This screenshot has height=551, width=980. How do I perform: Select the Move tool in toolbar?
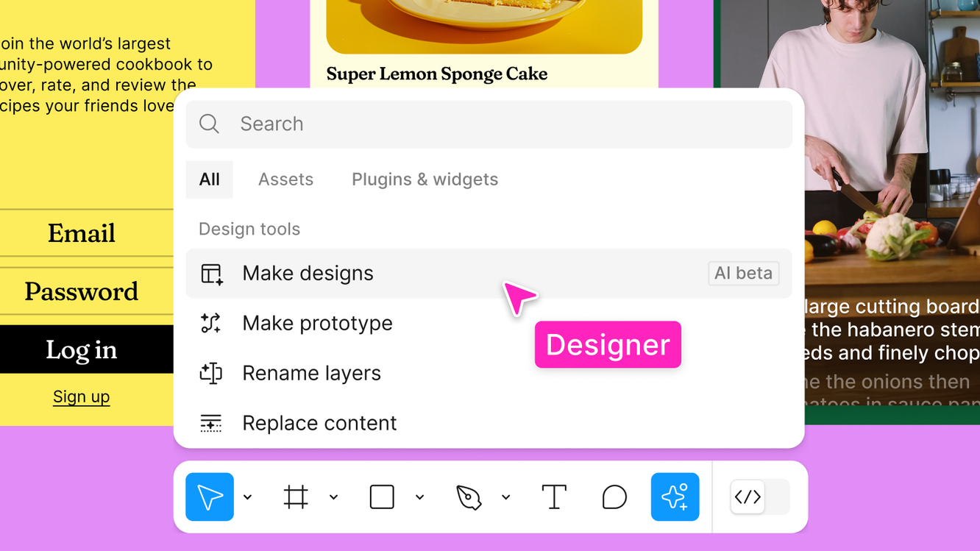point(210,497)
